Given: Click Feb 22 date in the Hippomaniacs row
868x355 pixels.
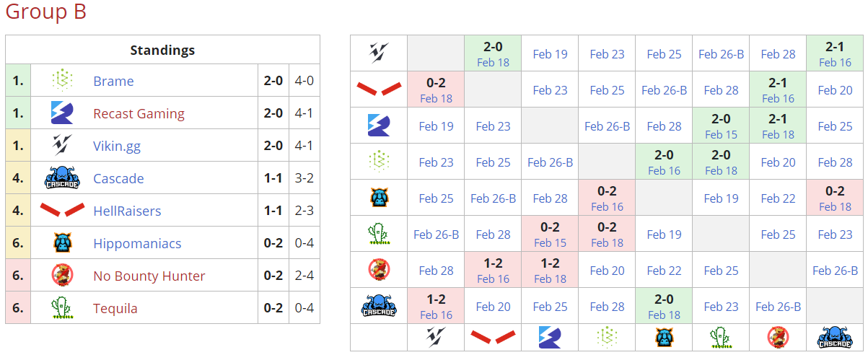Looking at the screenshot, I should point(778,198).
